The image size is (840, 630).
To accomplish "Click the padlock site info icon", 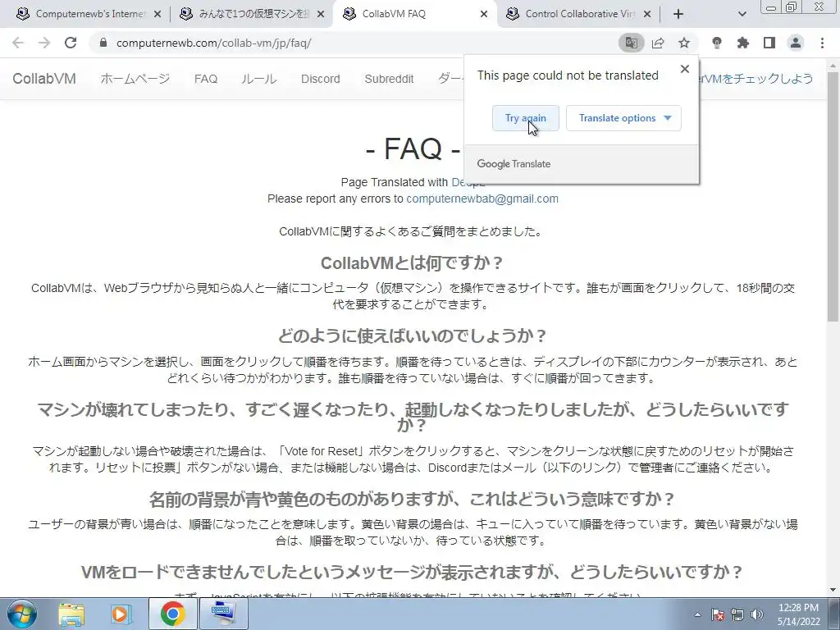I will click(x=103, y=43).
